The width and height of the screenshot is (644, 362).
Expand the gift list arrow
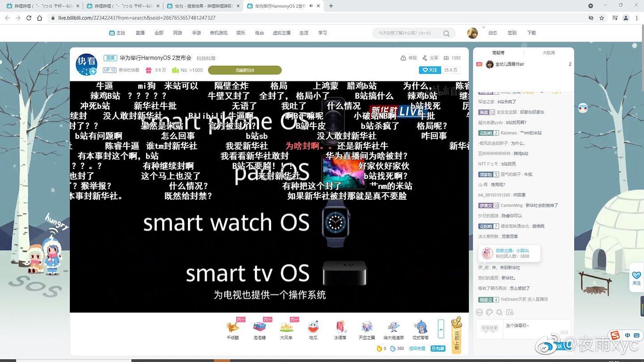click(441, 329)
